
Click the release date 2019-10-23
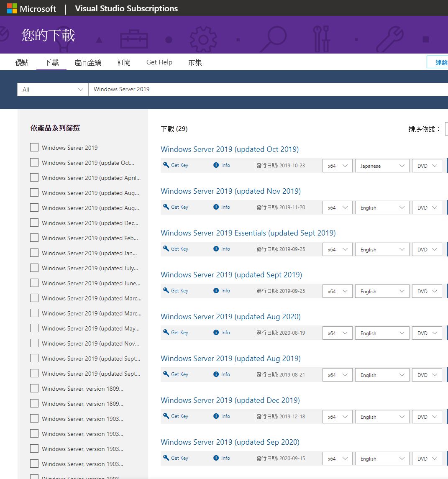(292, 166)
